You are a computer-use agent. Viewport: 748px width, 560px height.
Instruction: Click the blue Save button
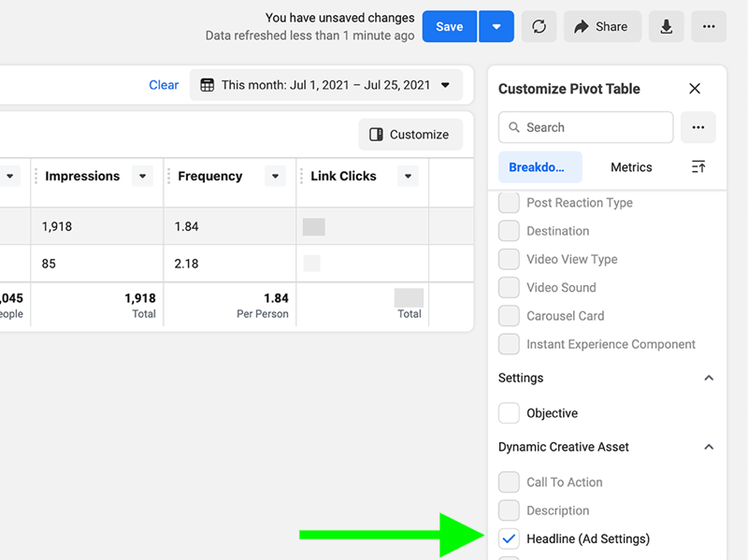coord(449,27)
